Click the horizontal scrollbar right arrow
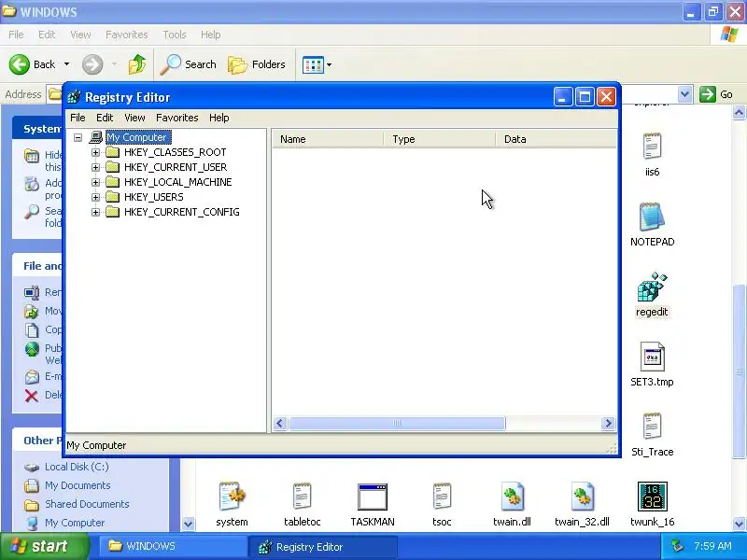This screenshot has width=747, height=560. [608, 424]
